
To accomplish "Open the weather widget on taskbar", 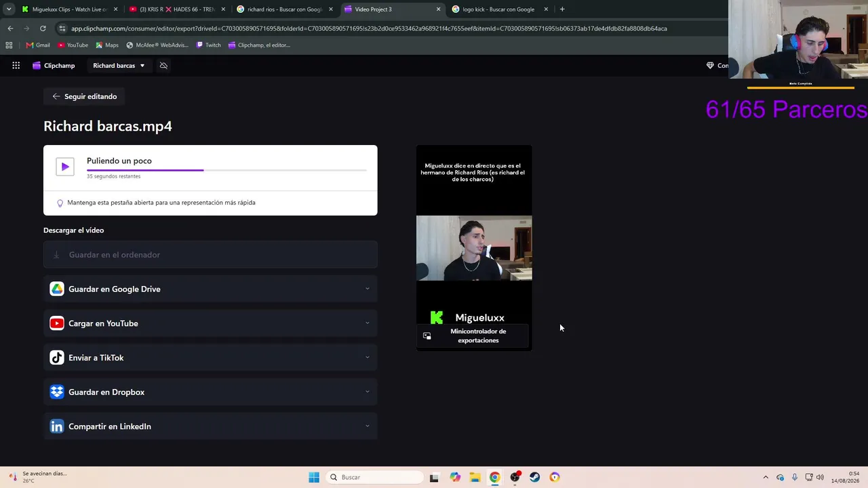I will pos(39,477).
